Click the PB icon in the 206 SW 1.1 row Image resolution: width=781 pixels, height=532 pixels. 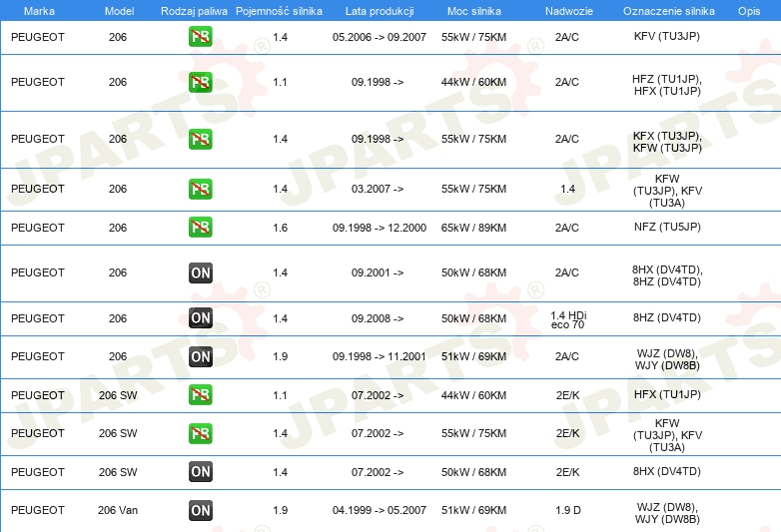(201, 395)
